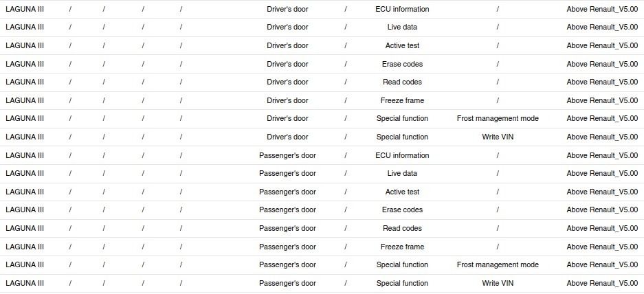
Task: Click Driver's door cell in ECU information row
Action: click(x=287, y=9)
